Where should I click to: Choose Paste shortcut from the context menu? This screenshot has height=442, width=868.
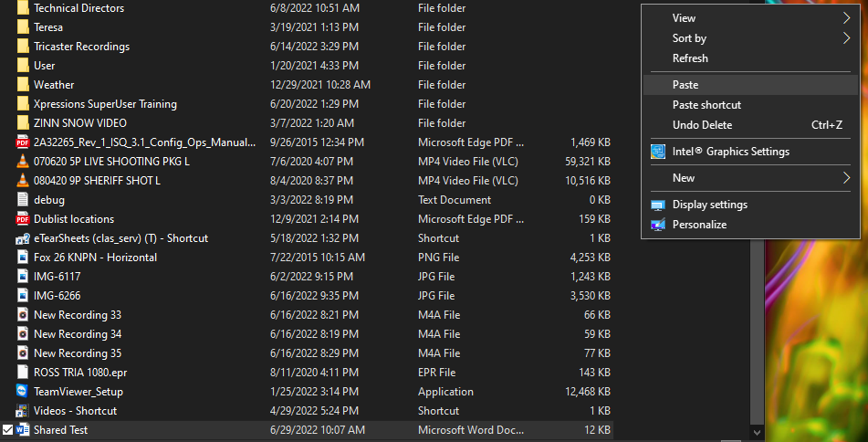click(750, 105)
